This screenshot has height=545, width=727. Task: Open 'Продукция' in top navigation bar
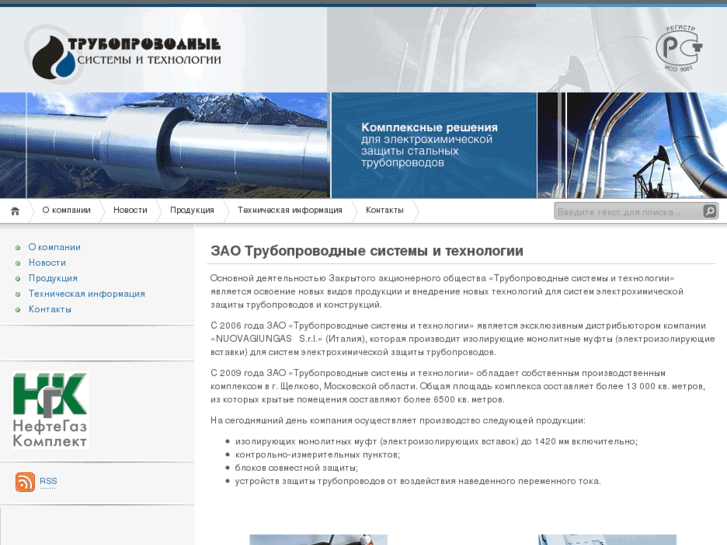coord(192,210)
